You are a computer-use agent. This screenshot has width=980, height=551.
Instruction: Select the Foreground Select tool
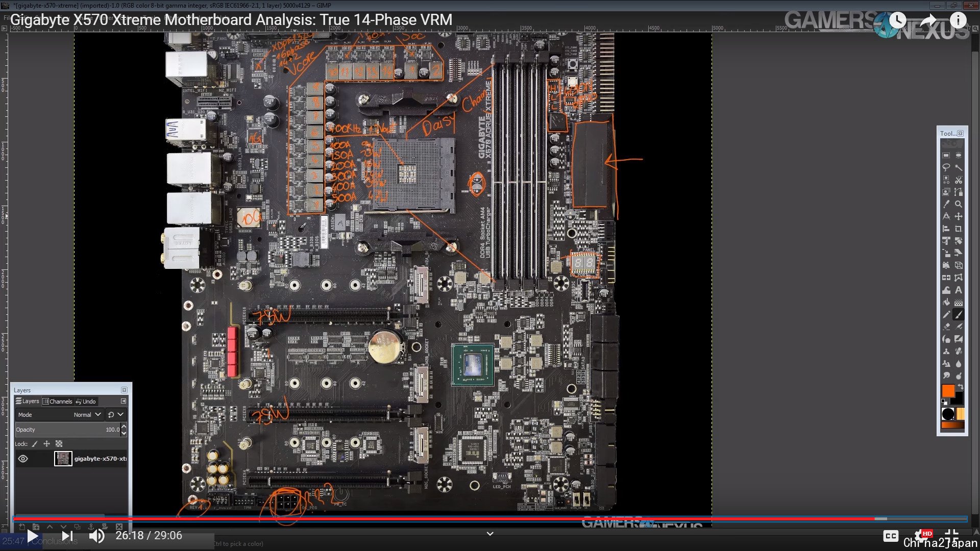[x=946, y=192]
